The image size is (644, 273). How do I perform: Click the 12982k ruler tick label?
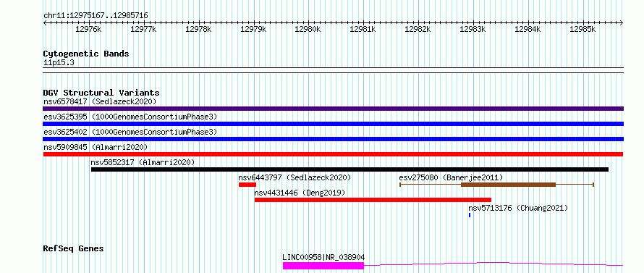[x=418, y=29]
